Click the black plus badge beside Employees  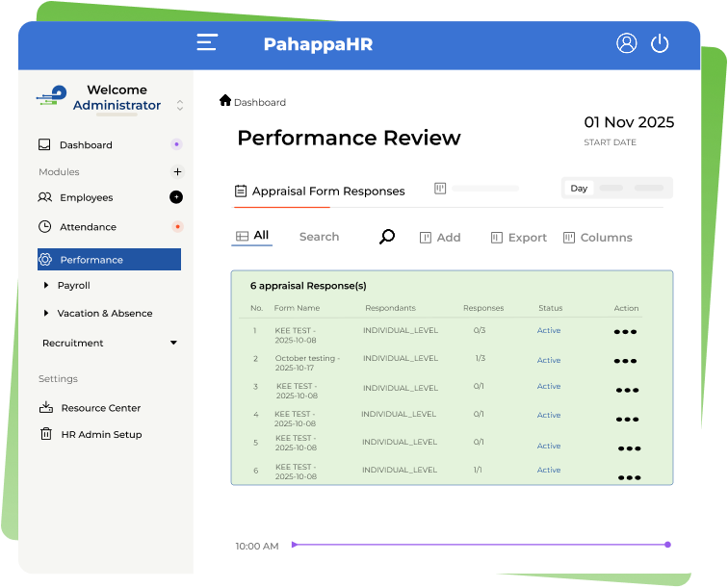point(176,197)
